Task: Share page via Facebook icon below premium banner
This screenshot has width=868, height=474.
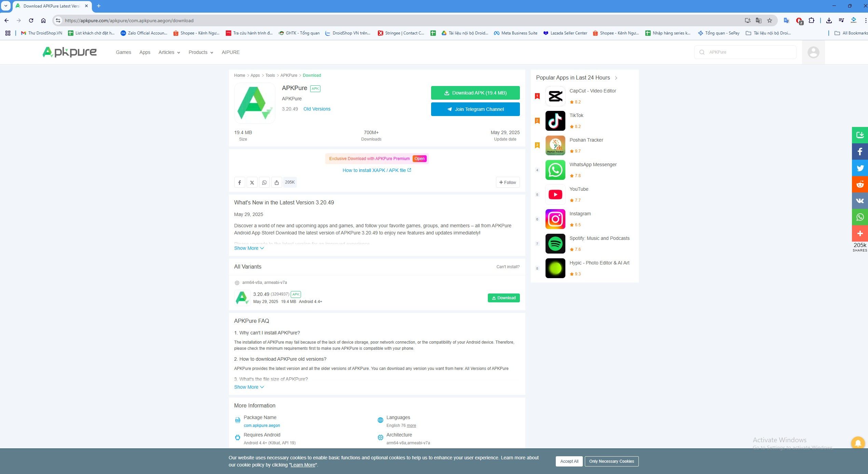Action: [239, 183]
